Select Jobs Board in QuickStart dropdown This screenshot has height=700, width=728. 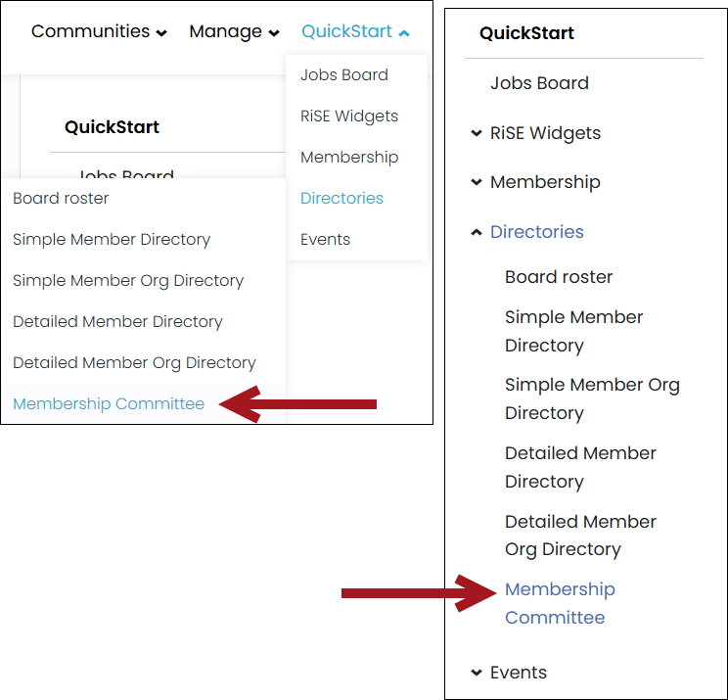[x=344, y=75]
